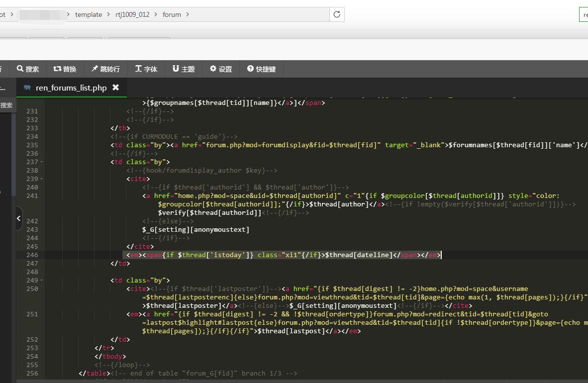Viewport: 588px width, 383px height.
Task: Collapse the sidebar with the left chevron handle
Action: tap(19, 218)
